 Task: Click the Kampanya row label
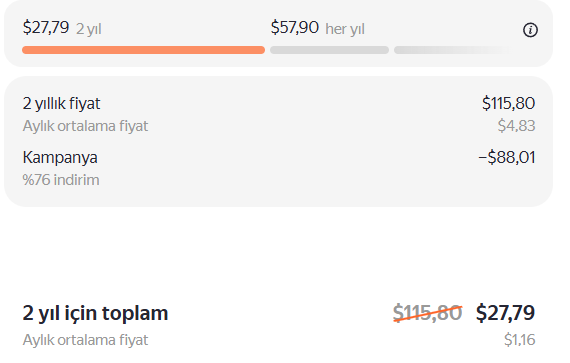pos(60,158)
